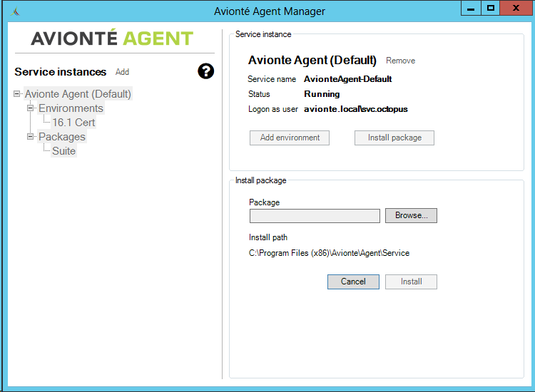Click the Running status value
The height and width of the screenshot is (392, 535).
(x=322, y=94)
